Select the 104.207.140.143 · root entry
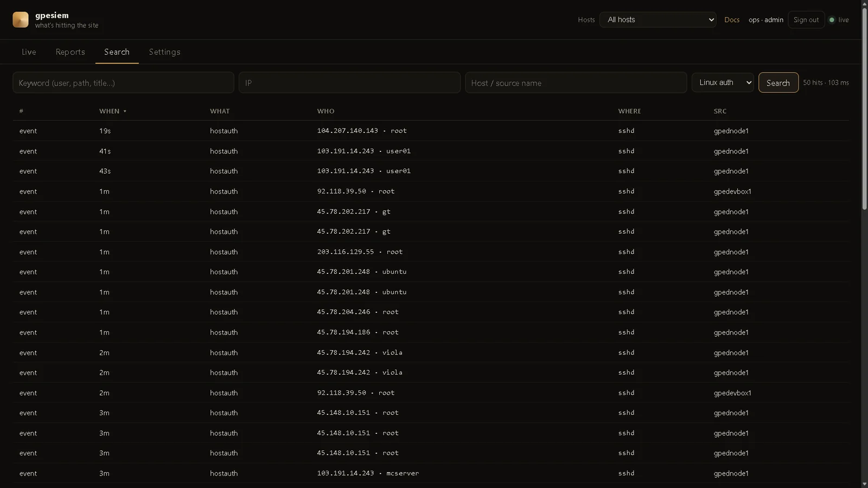868x488 pixels. tap(362, 131)
